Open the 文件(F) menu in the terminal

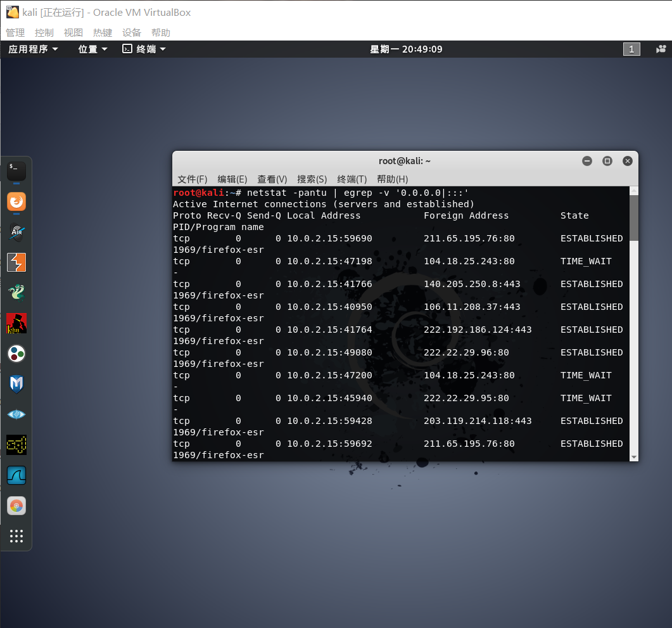pyautogui.click(x=191, y=179)
